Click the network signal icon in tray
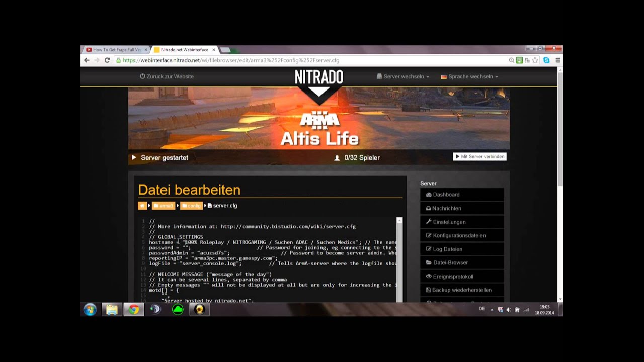Viewport: 644px width, 362px height. click(x=526, y=310)
